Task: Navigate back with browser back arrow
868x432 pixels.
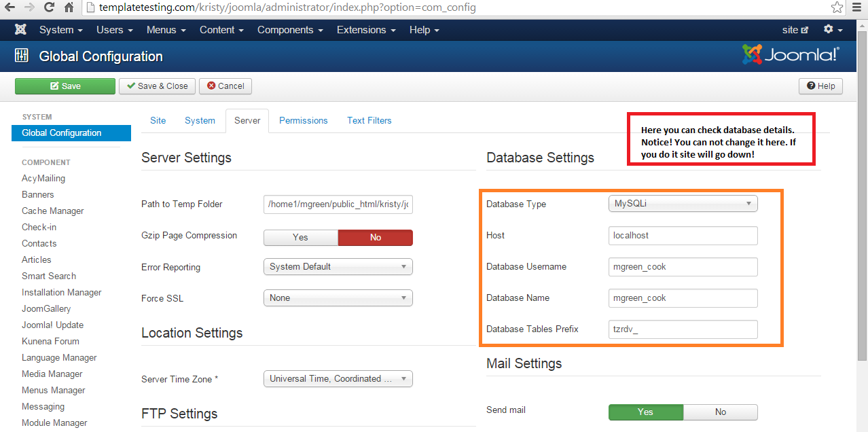Action: [x=10, y=7]
